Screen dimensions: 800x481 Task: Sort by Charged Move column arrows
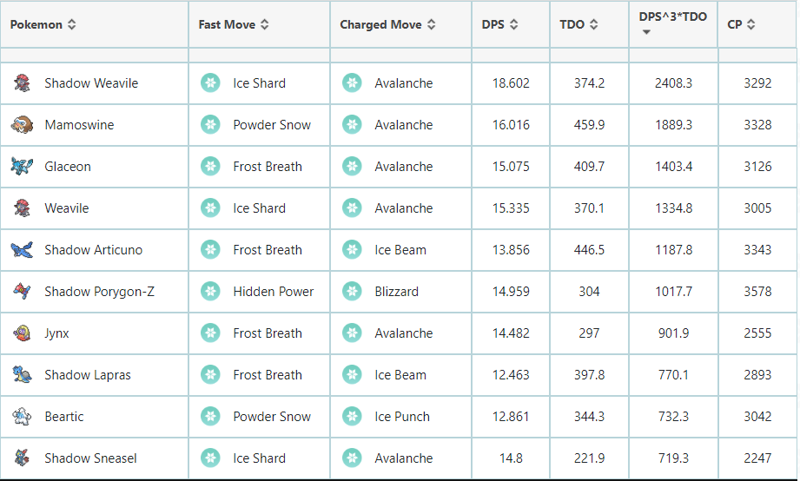point(431,24)
